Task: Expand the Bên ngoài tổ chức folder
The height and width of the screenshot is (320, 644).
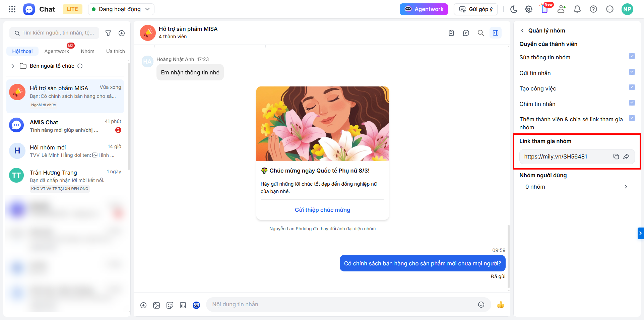Action: 13,66
